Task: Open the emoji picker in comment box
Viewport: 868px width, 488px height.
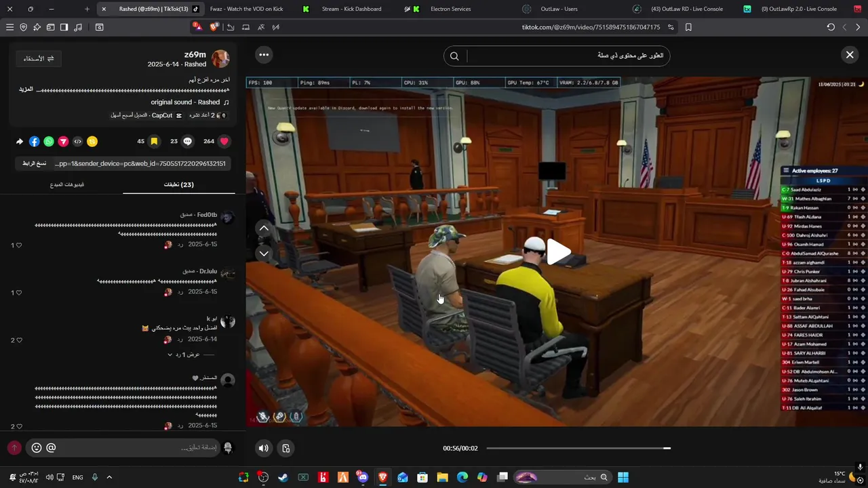Action: pyautogui.click(x=37, y=447)
